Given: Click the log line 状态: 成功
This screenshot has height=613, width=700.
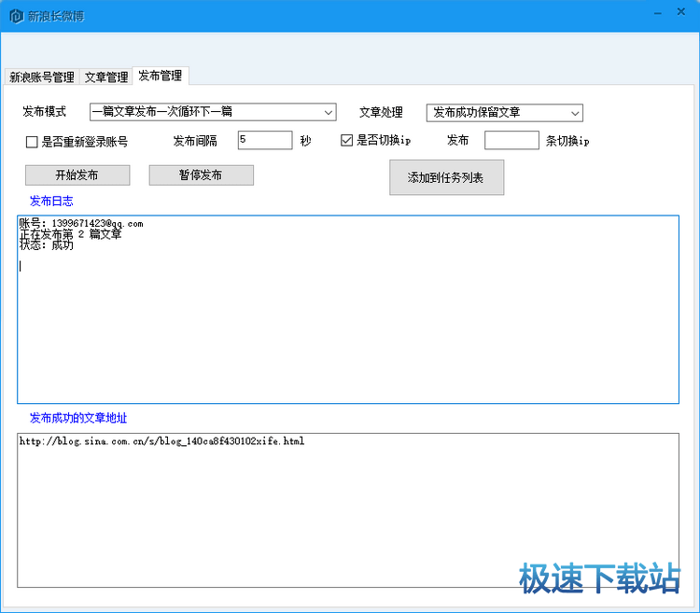Looking at the screenshot, I should point(46,245).
